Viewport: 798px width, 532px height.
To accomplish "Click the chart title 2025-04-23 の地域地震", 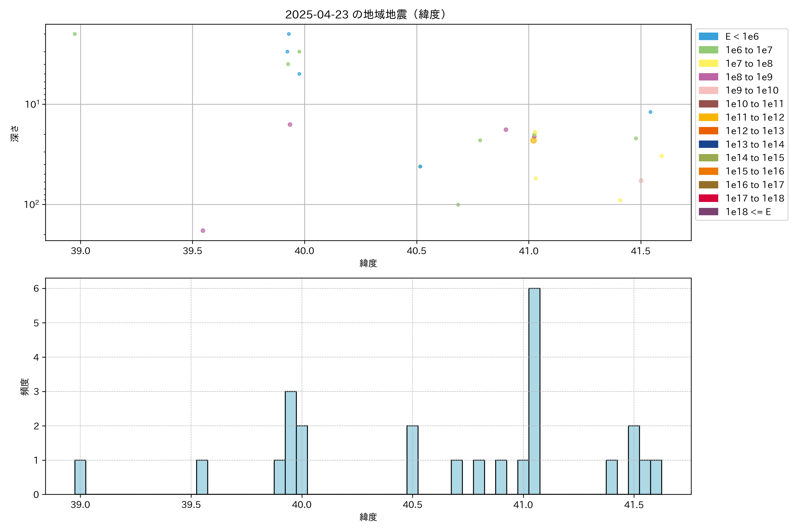I will pyautogui.click(x=365, y=15).
